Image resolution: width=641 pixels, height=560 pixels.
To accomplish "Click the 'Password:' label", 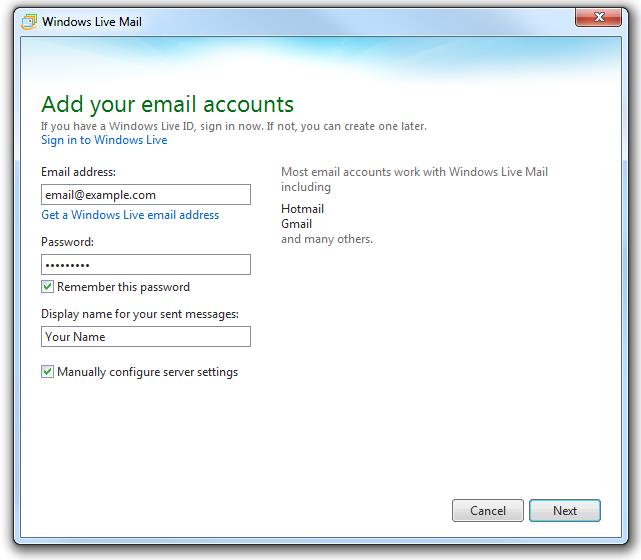I will pos(67,242).
